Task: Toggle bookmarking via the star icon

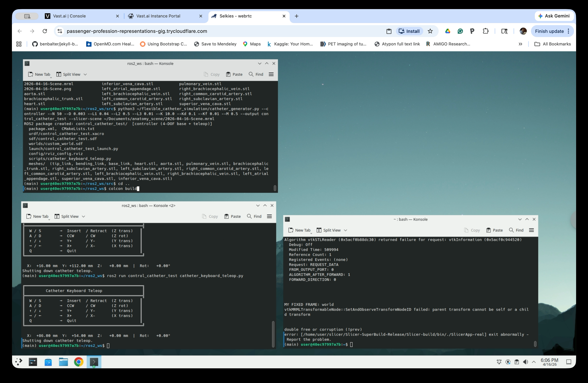Action: tap(430, 31)
